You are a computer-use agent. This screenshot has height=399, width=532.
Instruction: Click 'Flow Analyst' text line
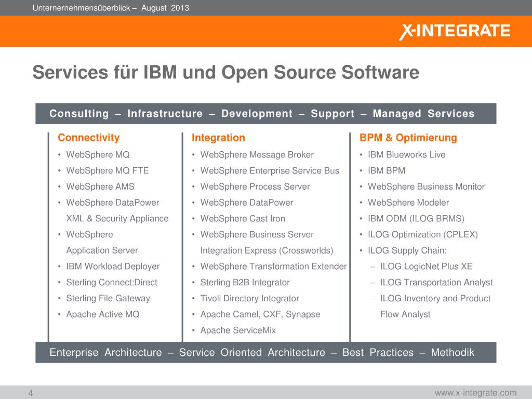click(x=405, y=314)
